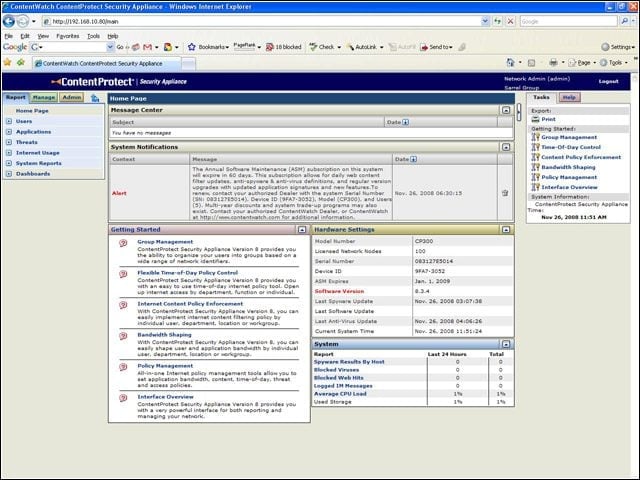Click Interface Overview icon in Tasks panel
640x480 pixels.
point(536,187)
